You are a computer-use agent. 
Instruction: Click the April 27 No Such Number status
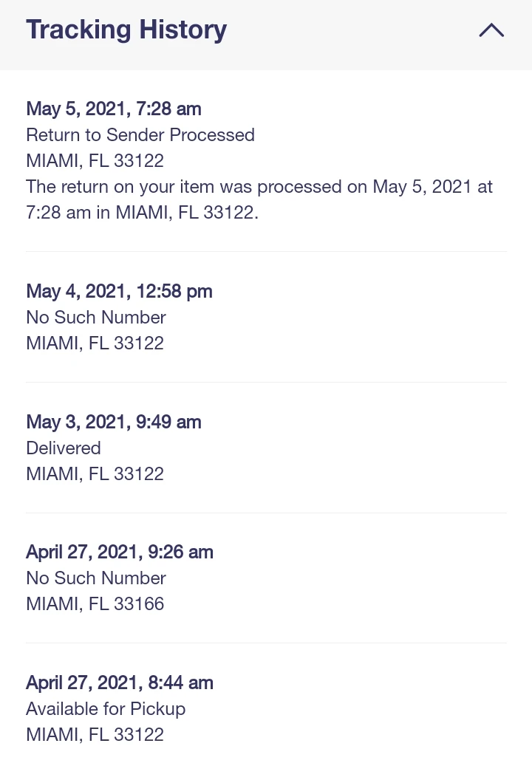pyautogui.click(x=96, y=578)
